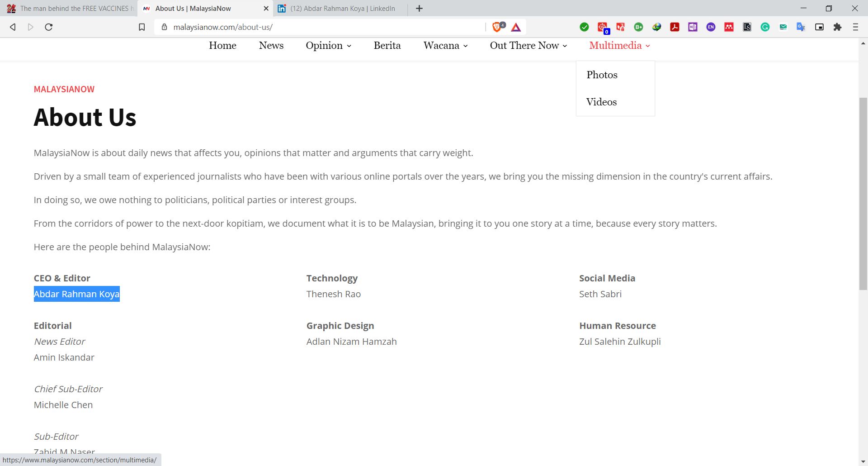
Task: Go to the Berita section
Action: (x=387, y=46)
